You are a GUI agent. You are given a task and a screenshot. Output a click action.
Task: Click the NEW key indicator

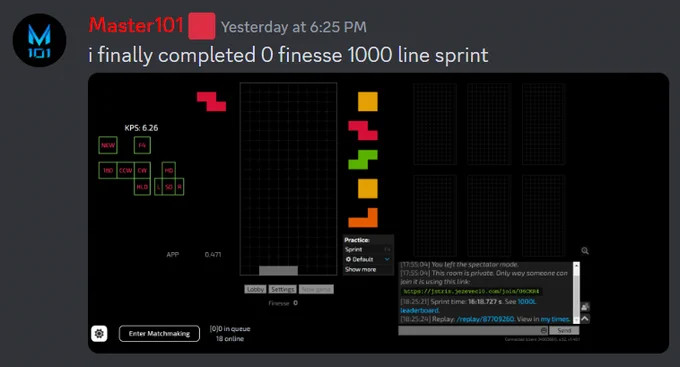[108, 145]
